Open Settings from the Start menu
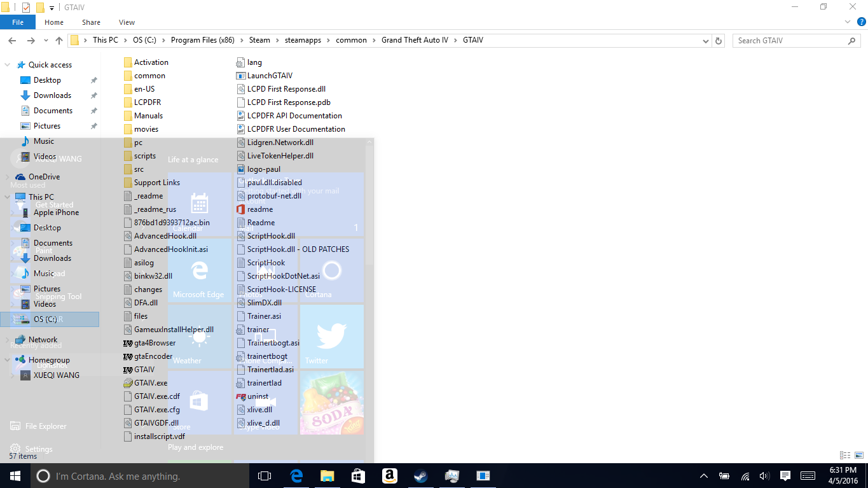 (32, 449)
